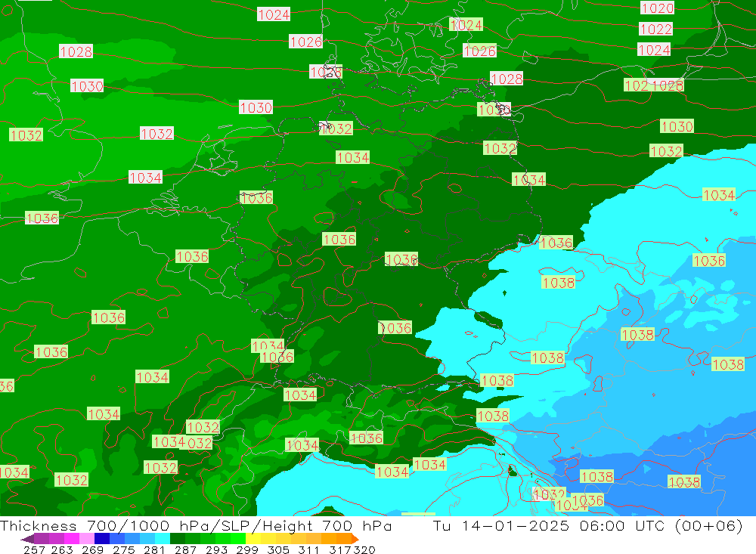Click the legend value '317'
The image size is (756, 554).
point(340,550)
